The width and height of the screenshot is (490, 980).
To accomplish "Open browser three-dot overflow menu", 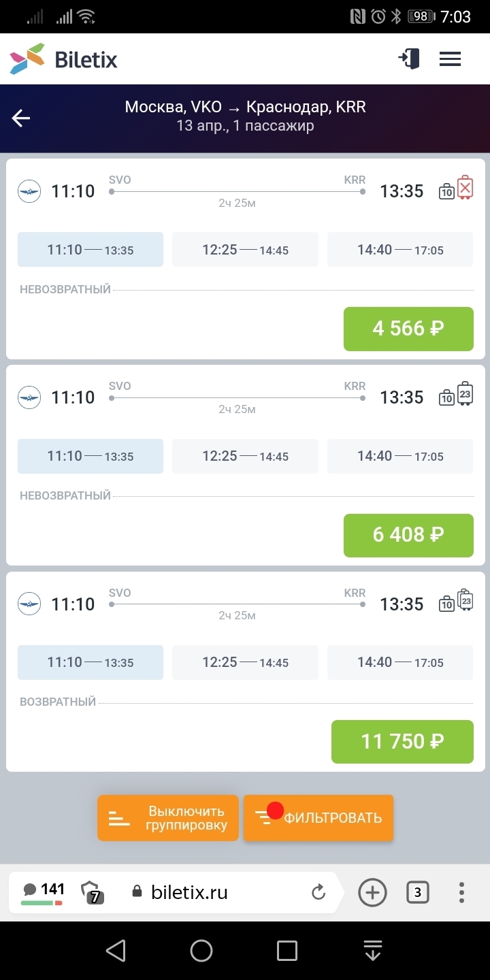I will tap(461, 892).
